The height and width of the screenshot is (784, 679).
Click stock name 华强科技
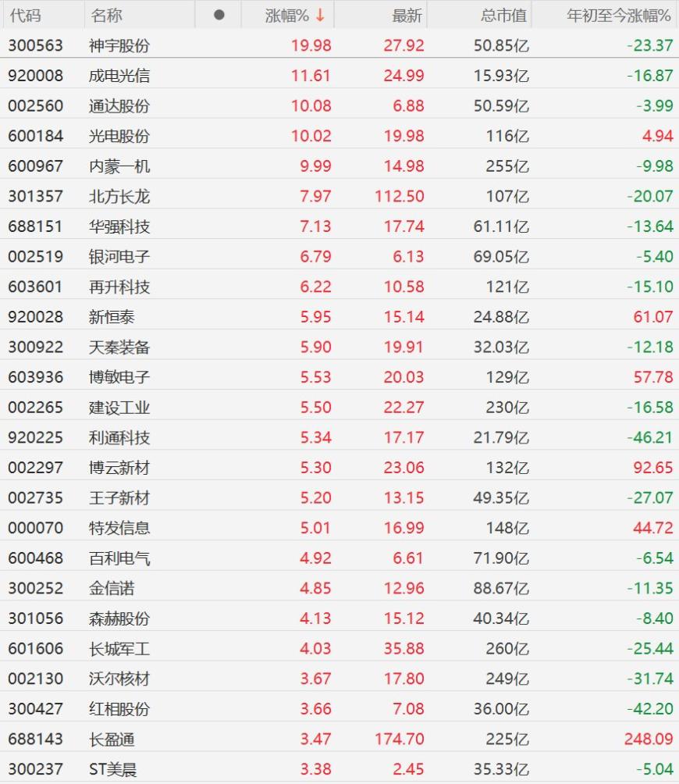click(x=119, y=226)
